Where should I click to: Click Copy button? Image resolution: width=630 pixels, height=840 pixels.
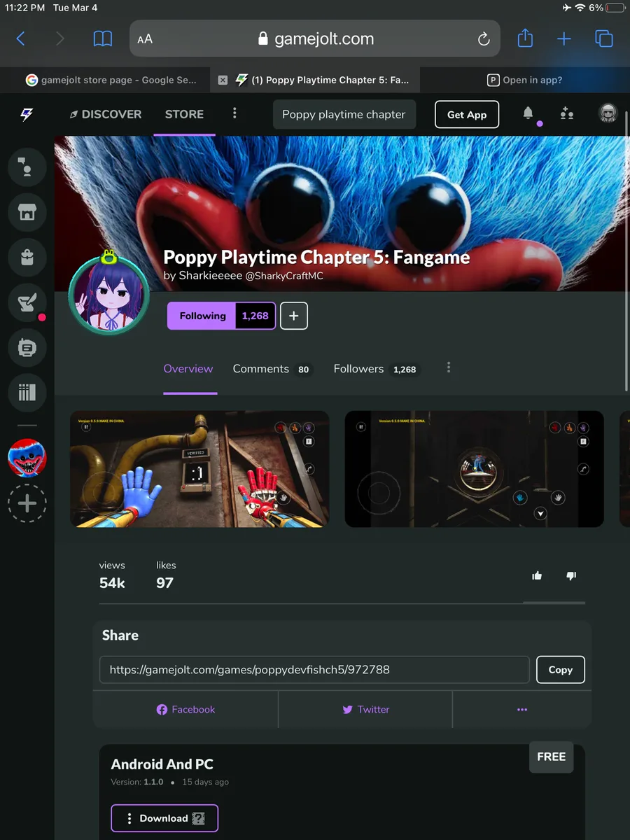coord(561,670)
